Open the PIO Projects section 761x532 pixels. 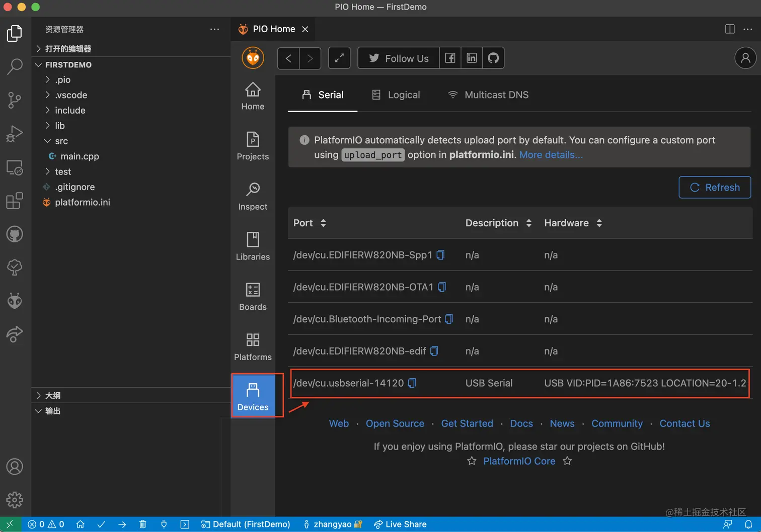pyautogui.click(x=253, y=146)
